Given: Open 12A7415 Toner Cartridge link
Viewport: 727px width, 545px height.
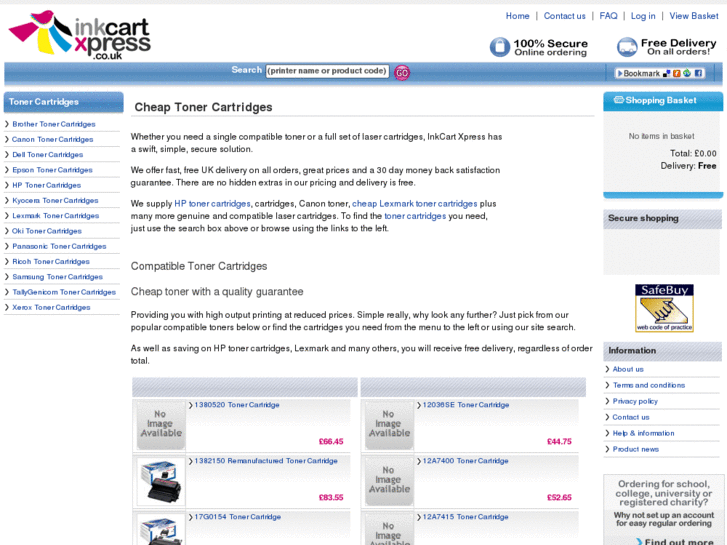Looking at the screenshot, I should [x=466, y=517].
